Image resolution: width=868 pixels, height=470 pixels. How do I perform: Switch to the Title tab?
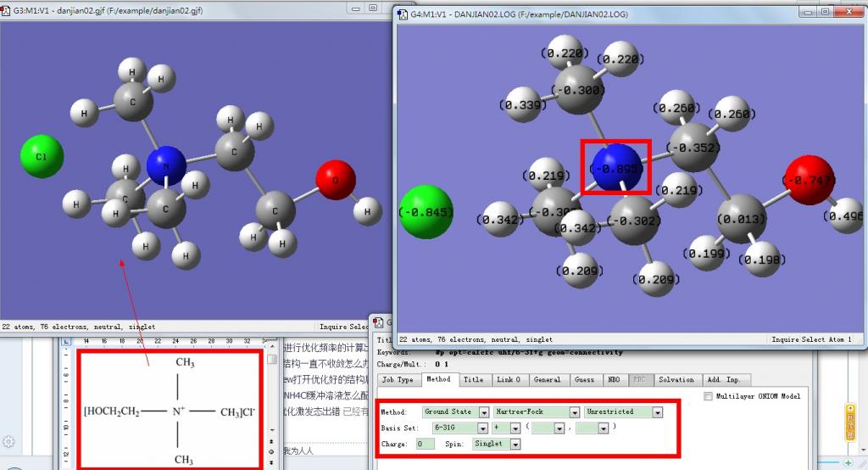[x=473, y=380]
